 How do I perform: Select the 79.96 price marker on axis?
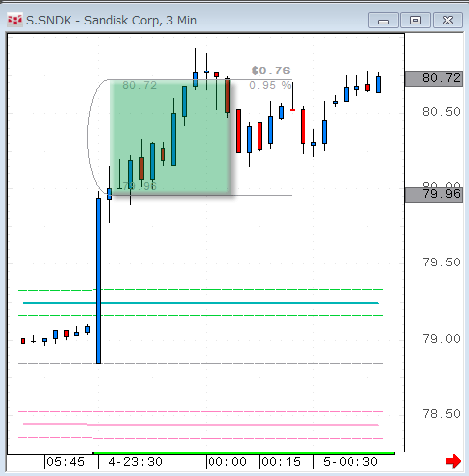[434, 195]
